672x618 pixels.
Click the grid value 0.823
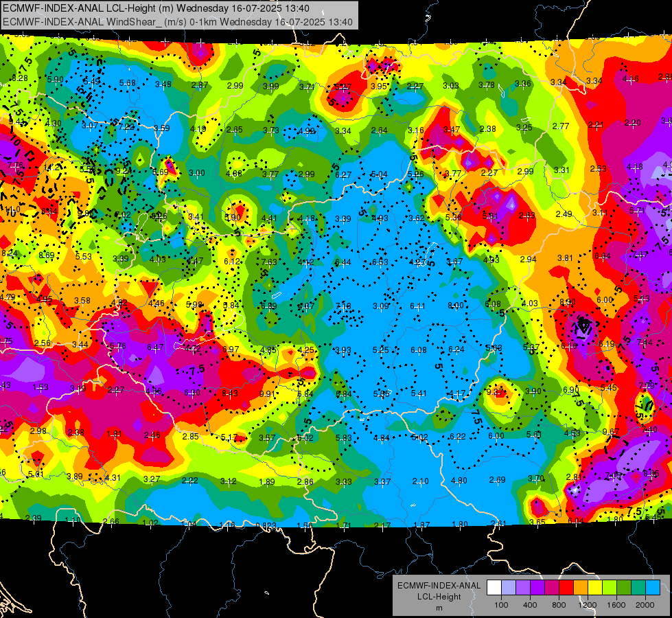pos(266,525)
